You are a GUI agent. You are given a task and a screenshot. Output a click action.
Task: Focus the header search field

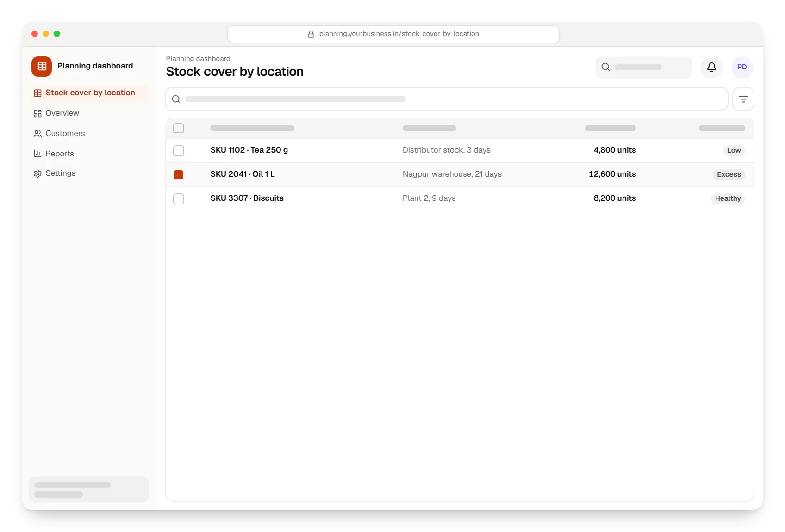click(x=643, y=67)
